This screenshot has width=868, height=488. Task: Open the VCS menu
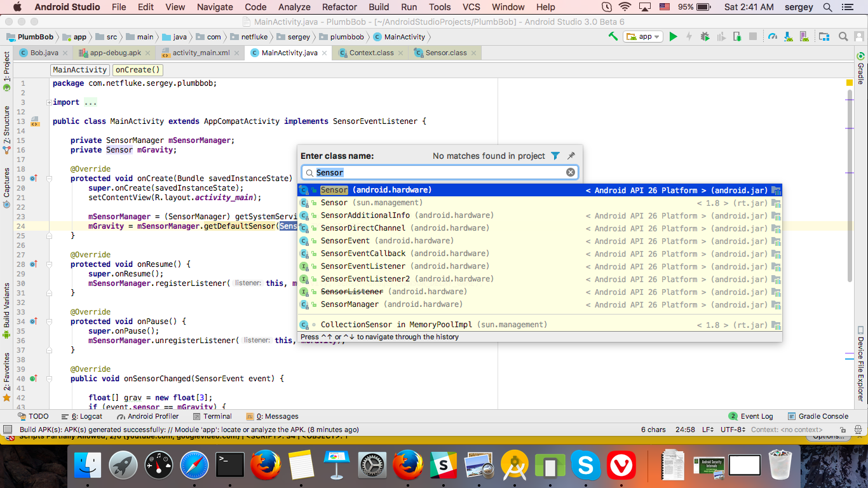coord(471,7)
